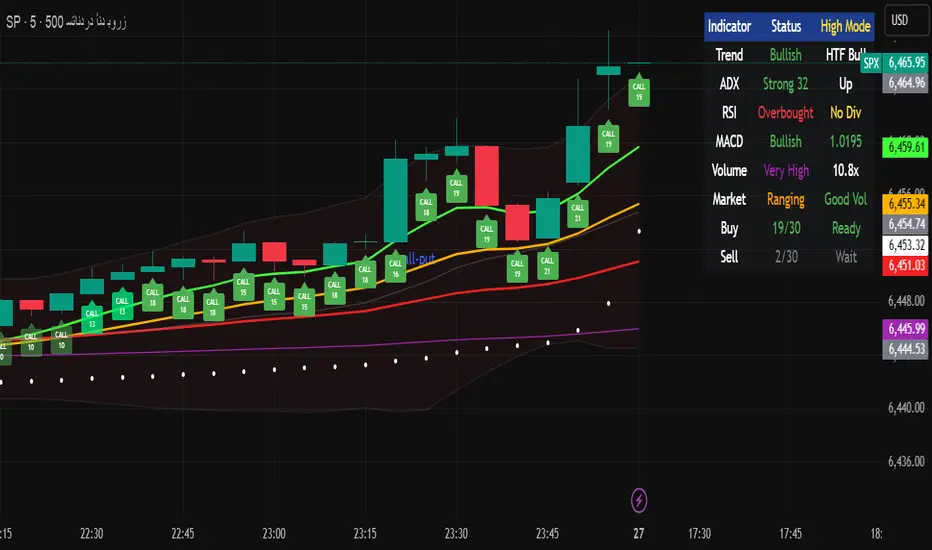Click the 17:45 time axis label
The image size is (932, 550).
point(791,533)
